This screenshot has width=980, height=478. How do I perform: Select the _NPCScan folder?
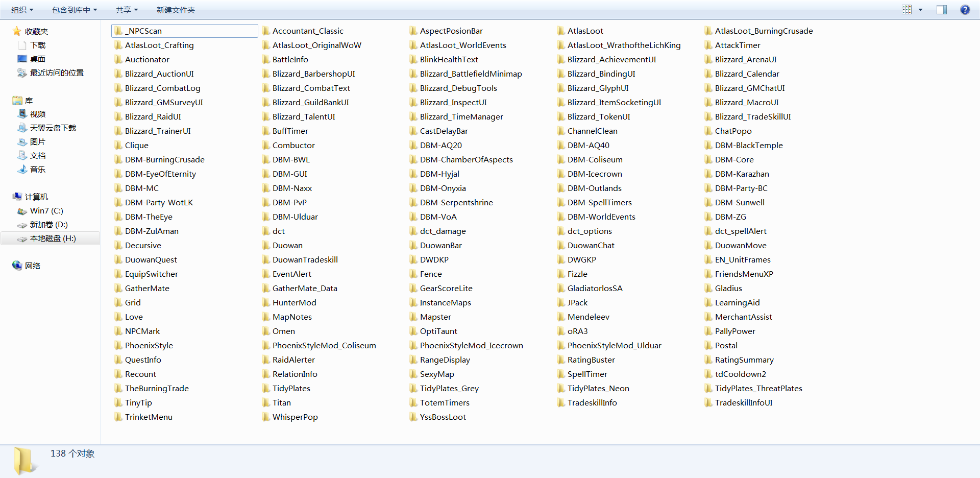(145, 31)
